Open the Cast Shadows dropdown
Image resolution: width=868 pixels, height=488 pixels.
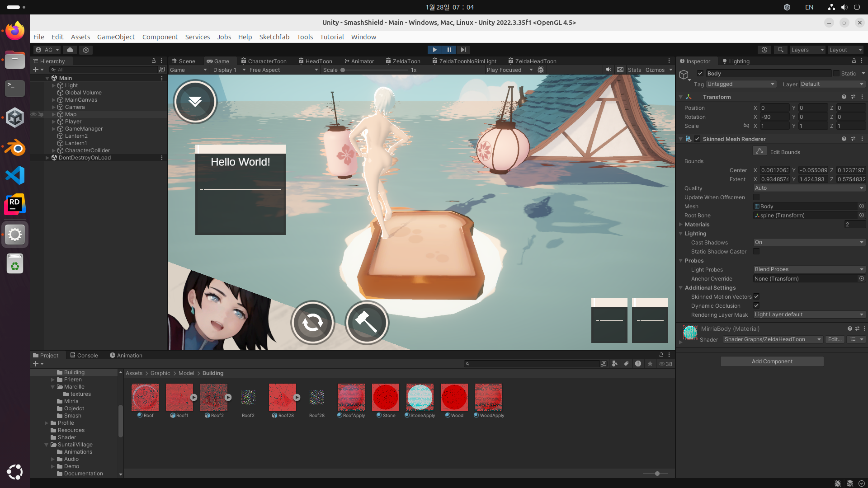pos(809,242)
